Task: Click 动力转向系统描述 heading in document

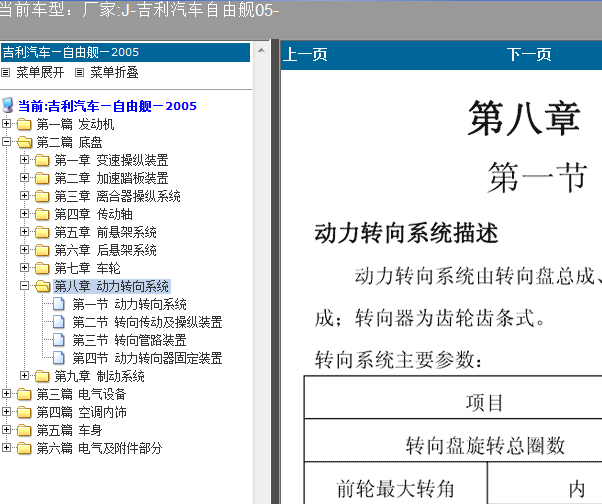Action: click(x=406, y=233)
